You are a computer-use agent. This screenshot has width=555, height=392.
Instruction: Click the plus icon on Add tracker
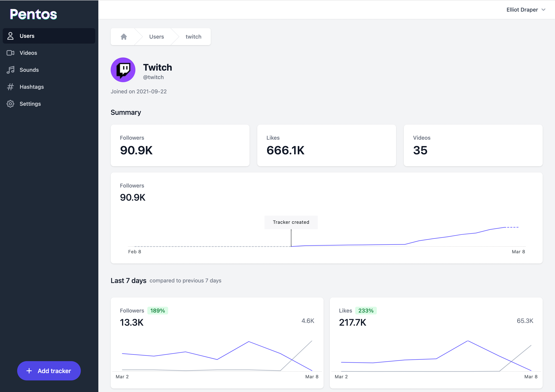[29, 371]
